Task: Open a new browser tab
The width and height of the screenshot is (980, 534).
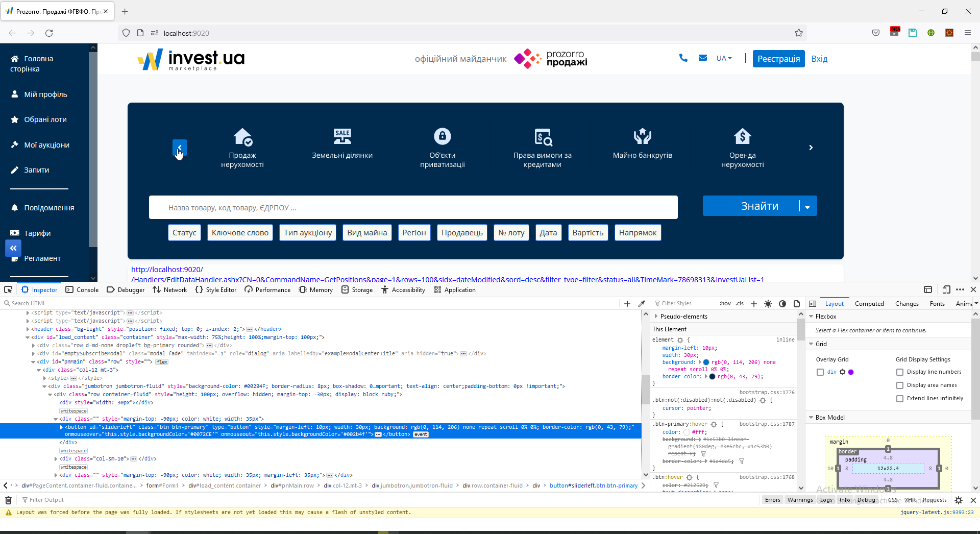Action: click(125, 11)
